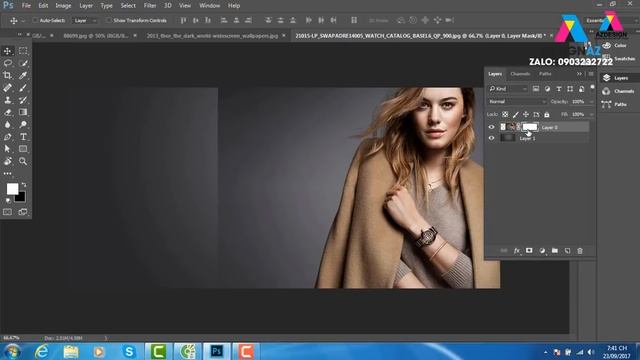Open the Select menu
The width and height of the screenshot is (640, 360).
tap(128, 6)
